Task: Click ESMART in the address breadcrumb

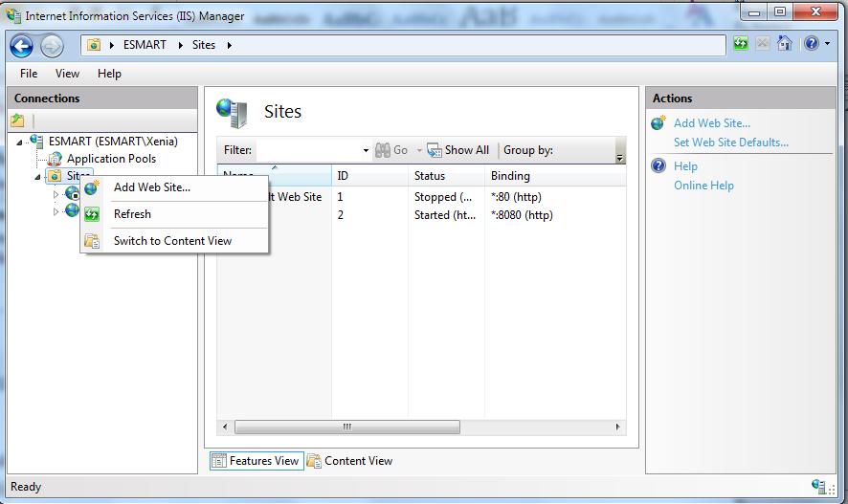Action: (145, 45)
